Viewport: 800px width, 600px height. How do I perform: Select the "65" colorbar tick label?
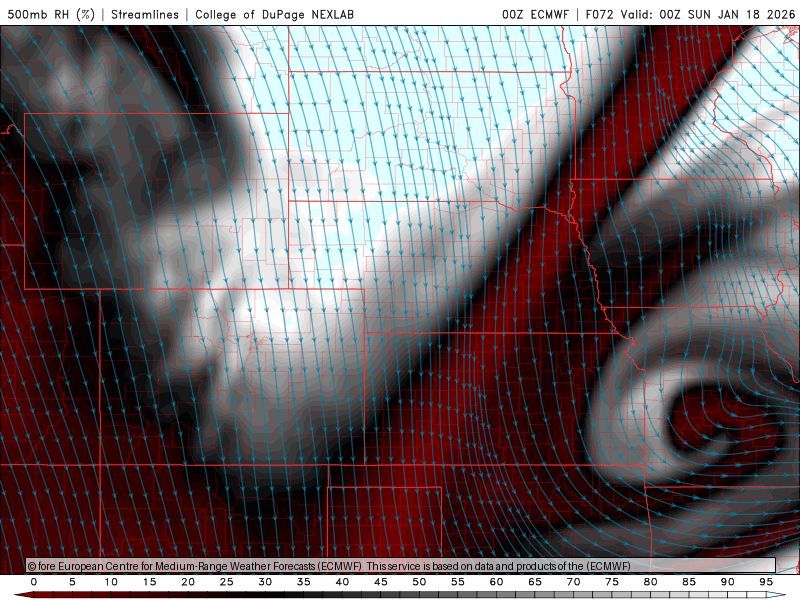pyautogui.click(x=535, y=582)
